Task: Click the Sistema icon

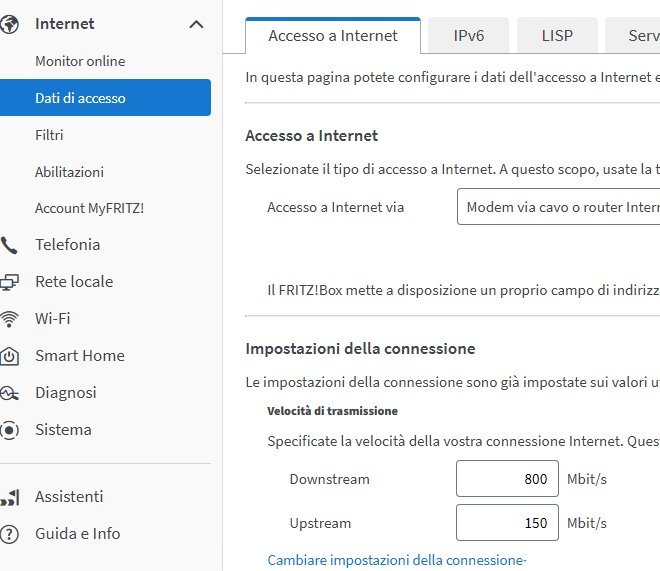Action: point(10,430)
